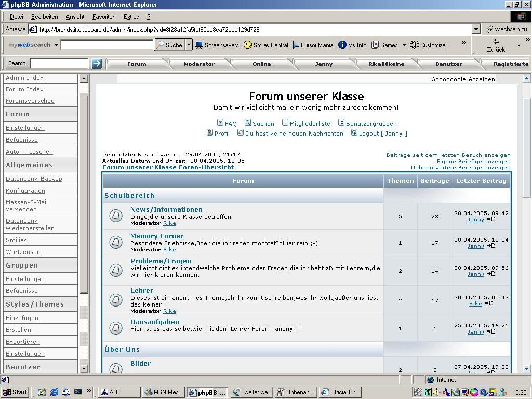Open the Zurück history dropdown arrow
This screenshot has width=532, height=399.
coord(519,46)
